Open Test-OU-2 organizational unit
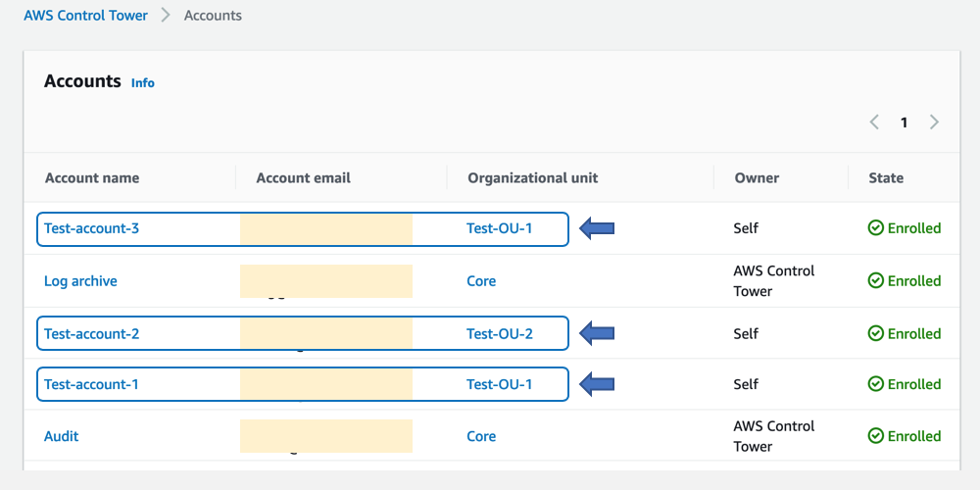 [x=500, y=334]
